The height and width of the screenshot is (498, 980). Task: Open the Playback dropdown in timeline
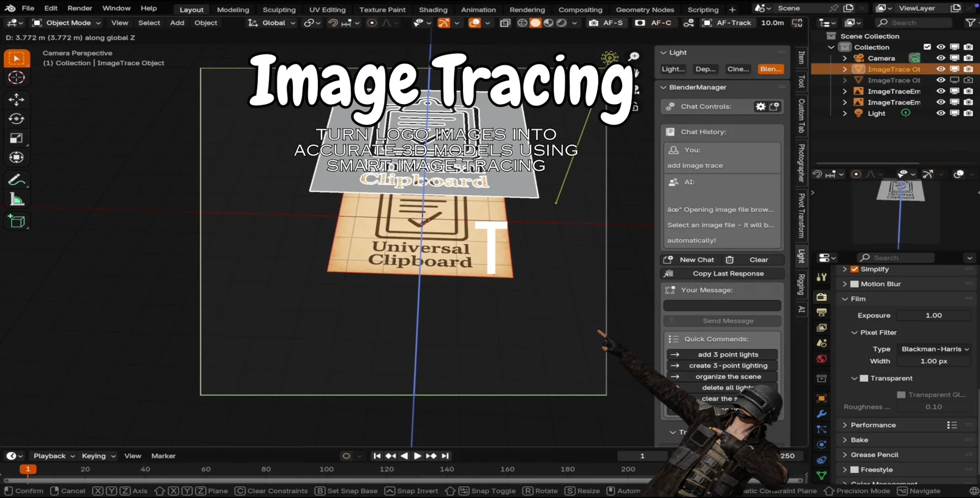(x=53, y=456)
